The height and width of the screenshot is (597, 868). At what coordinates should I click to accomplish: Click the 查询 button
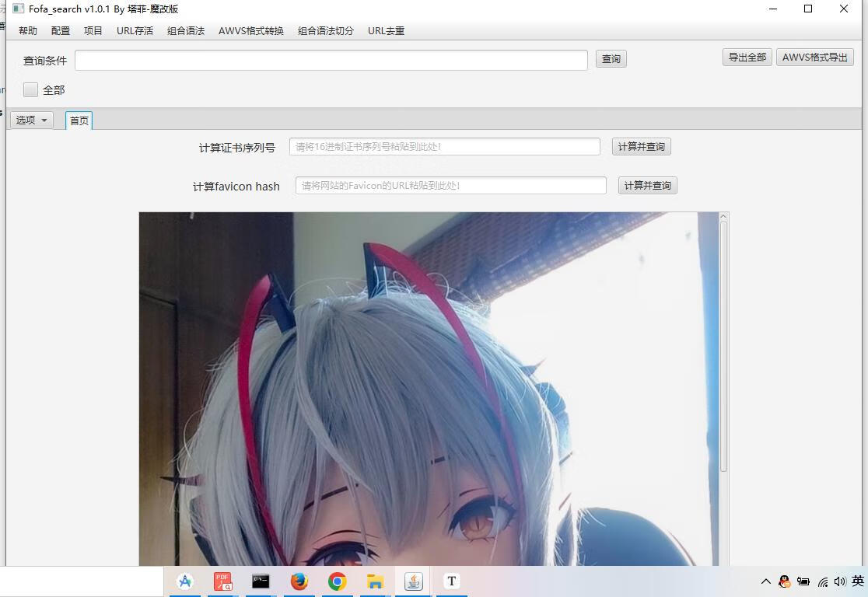(611, 58)
